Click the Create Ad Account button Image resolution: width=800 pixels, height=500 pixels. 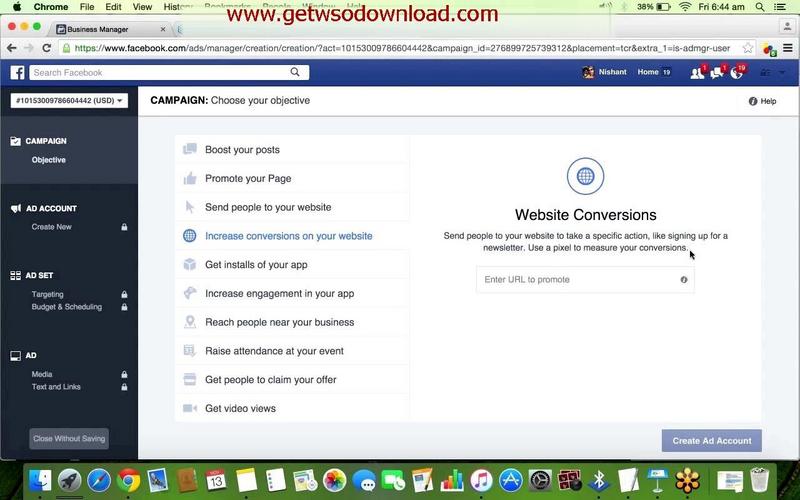[x=712, y=441]
